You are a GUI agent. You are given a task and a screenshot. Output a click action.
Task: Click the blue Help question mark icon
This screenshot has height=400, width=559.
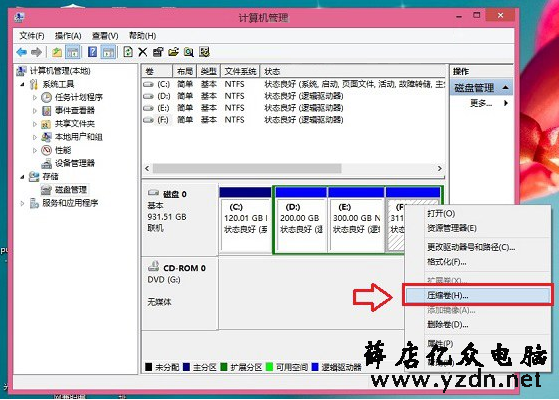[92, 52]
